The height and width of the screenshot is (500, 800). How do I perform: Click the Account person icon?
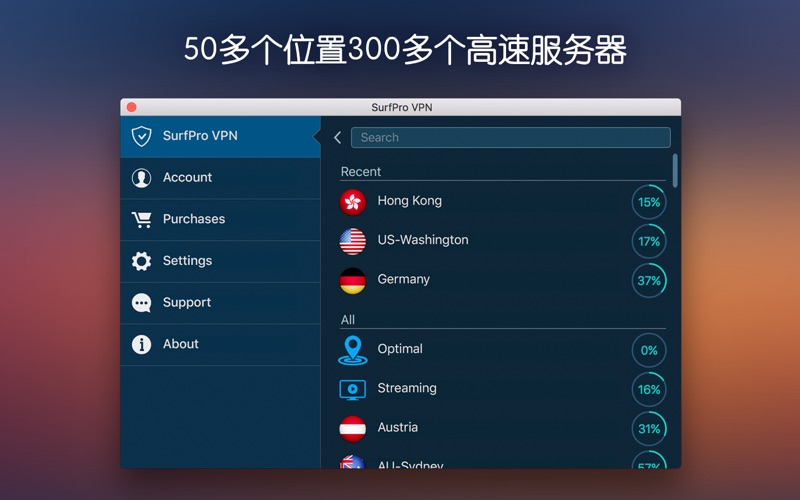(x=141, y=178)
